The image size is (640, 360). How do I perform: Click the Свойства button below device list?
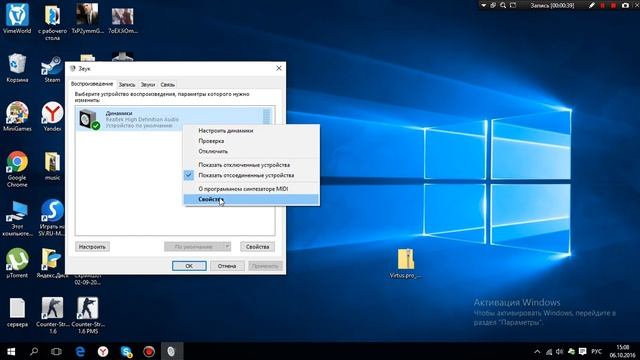point(257,247)
